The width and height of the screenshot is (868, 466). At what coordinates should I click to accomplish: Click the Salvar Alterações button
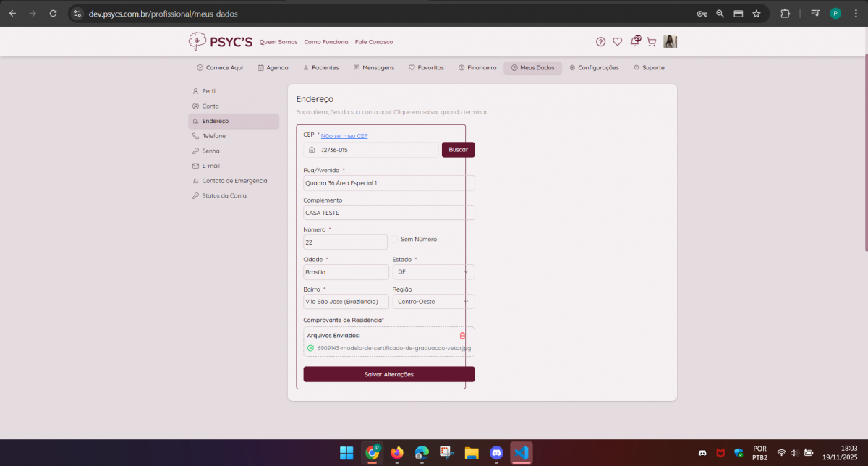[x=388, y=374]
